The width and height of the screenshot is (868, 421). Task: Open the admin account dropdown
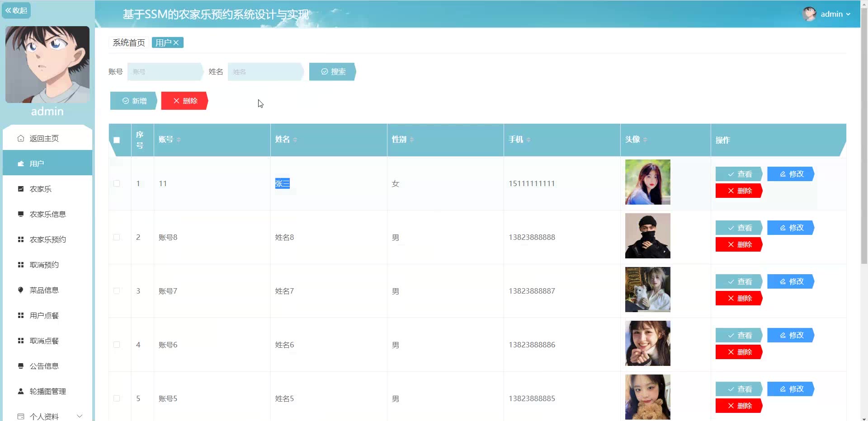[x=833, y=14]
